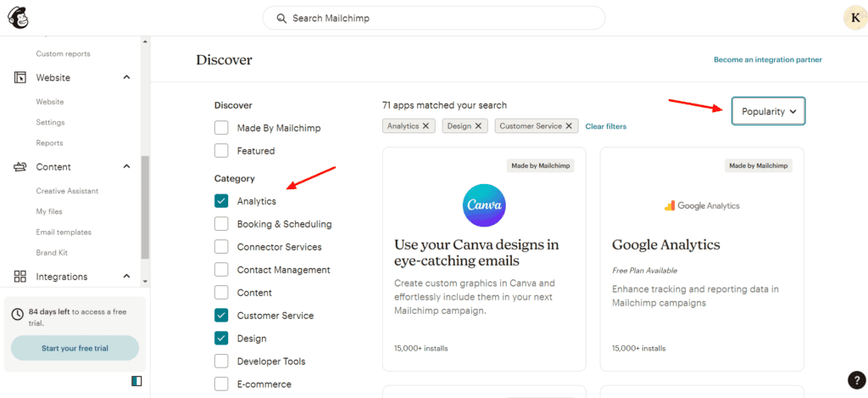This screenshot has height=398, width=868.
Task: Open Custom reports in sidebar
Action: tap(63, 53)
